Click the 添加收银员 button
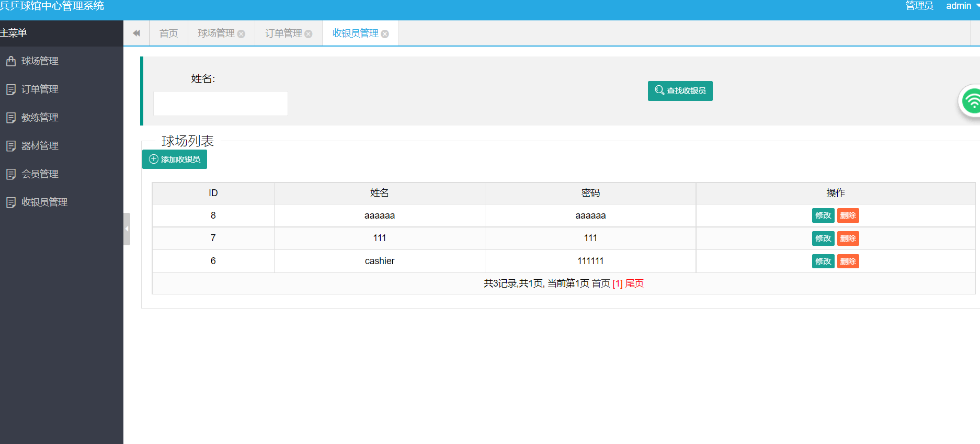Screen dimensions: 980x444 (175, 160)
